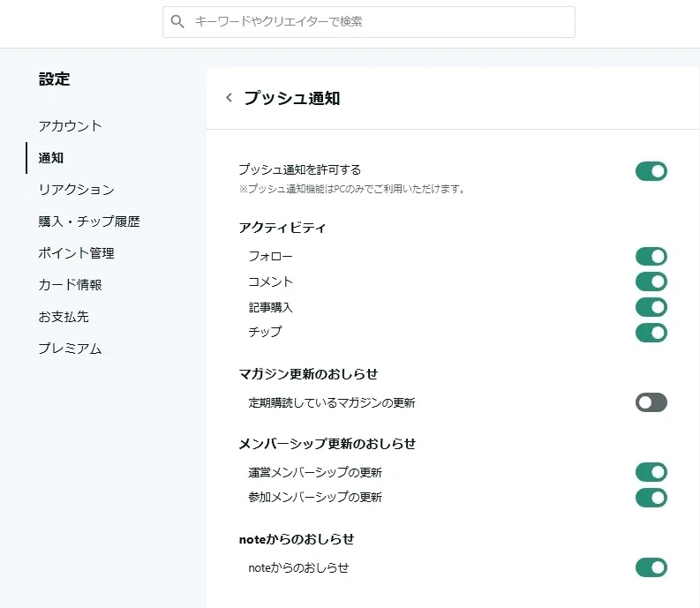
Task: Select 通知 in the settings sidebar
Action: 51,158
